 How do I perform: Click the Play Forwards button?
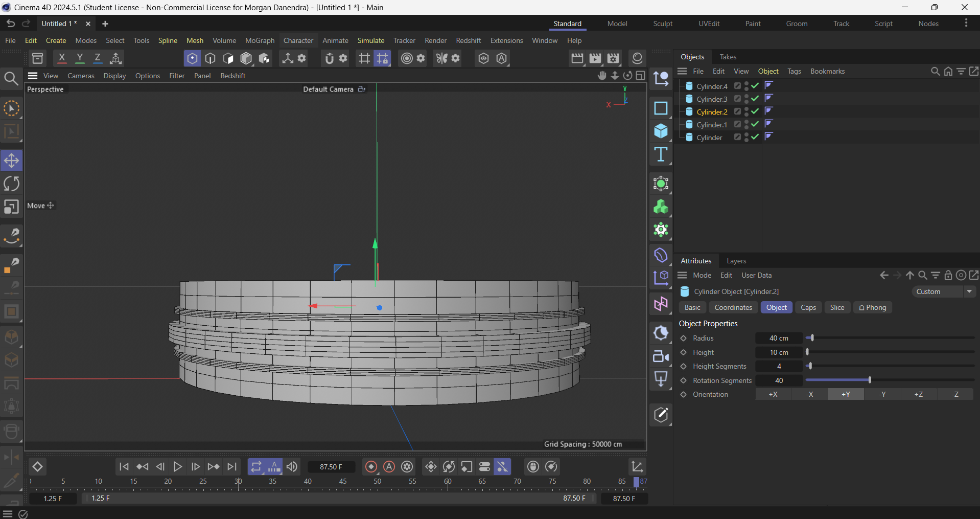click(178, 466)
